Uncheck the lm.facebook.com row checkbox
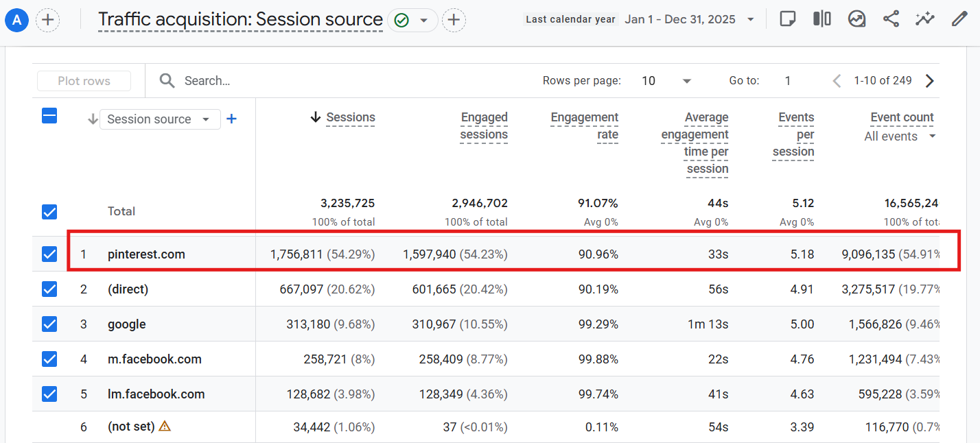This screenshot has height=443, width=980. click(x=49, y=394)
